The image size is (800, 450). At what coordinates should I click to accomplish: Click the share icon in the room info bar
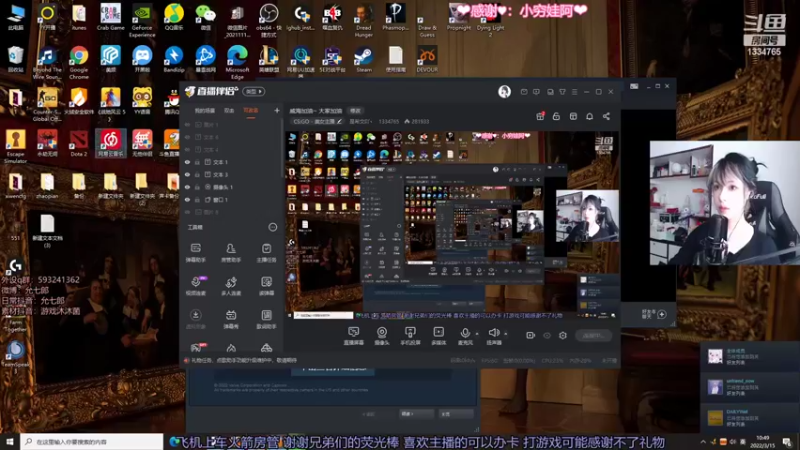point(606,116)
